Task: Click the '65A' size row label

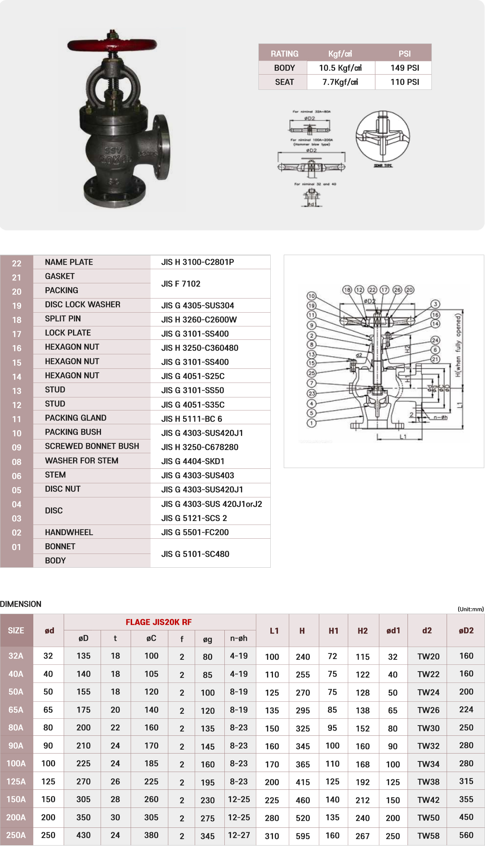Action: tap(16, 709)
